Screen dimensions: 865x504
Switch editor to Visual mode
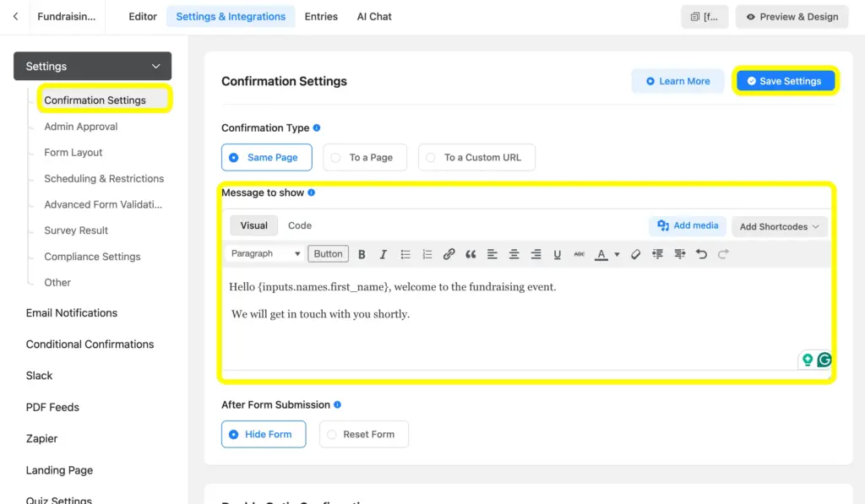(253, 225)
